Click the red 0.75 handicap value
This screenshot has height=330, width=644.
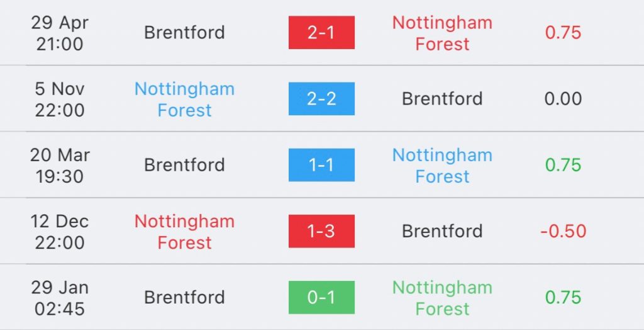[x=563, y=33]
